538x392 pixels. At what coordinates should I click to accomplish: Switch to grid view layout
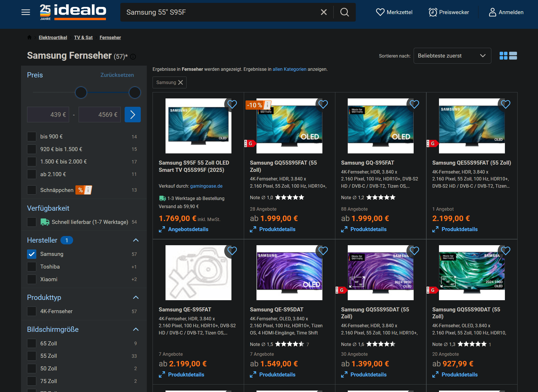pos(503,56)
